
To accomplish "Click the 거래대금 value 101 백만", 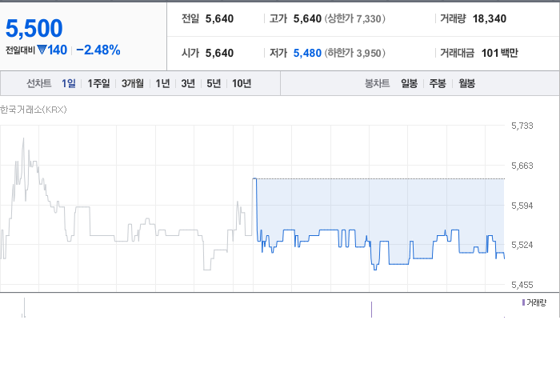I will (x=500, y=53).
